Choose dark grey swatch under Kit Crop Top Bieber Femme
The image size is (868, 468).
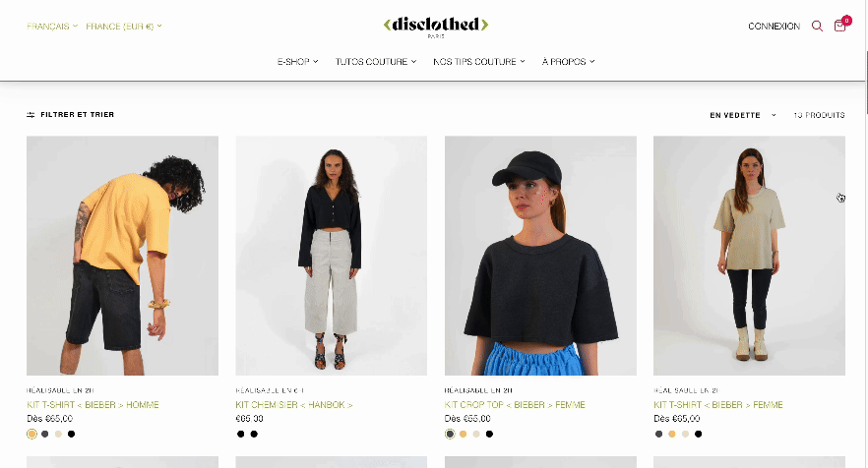point(450,434)
